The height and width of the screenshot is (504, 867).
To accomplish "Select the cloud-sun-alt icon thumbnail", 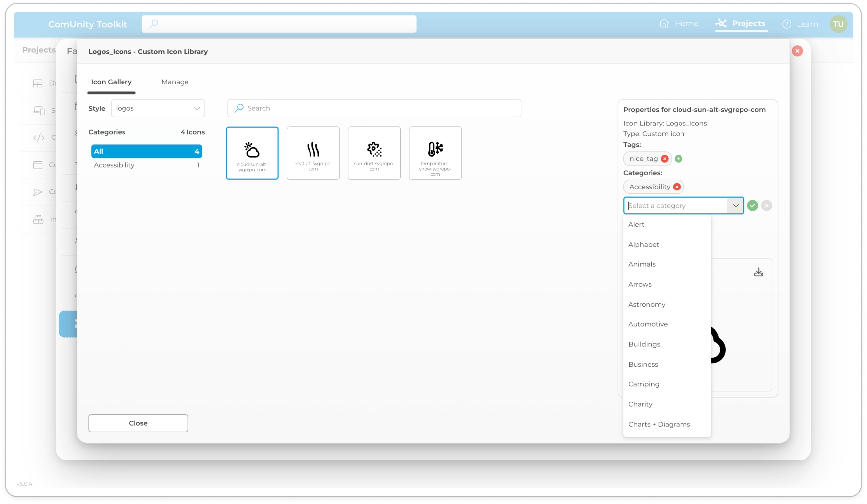I will click(252, 153).
